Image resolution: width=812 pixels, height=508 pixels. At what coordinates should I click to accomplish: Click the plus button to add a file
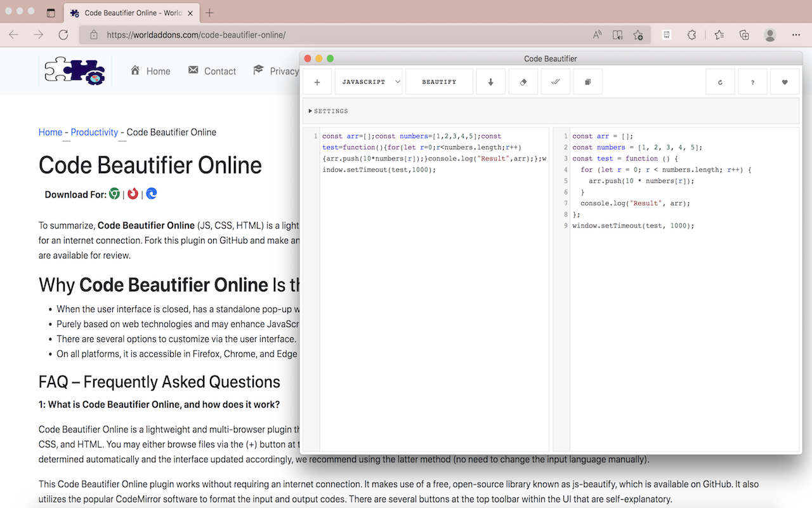pos(317,82)
